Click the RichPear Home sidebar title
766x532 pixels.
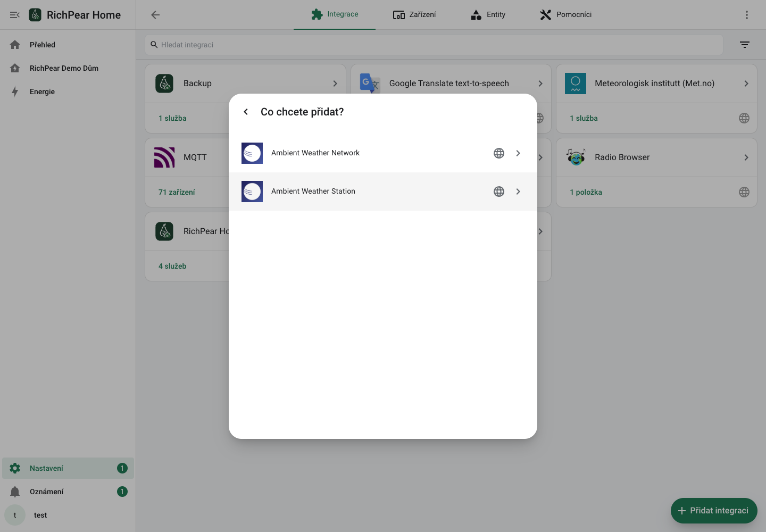tap(84, 15)
